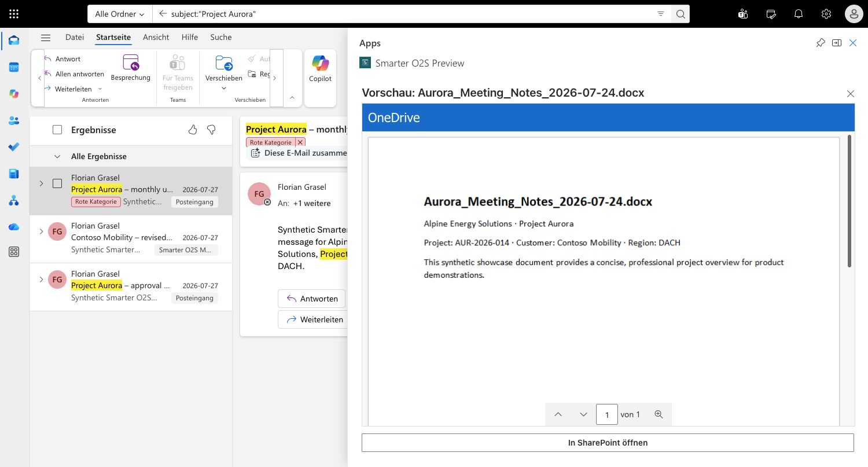
Task: Click the preview page number field
Action: pyautogui.click(x=607, y=415)
